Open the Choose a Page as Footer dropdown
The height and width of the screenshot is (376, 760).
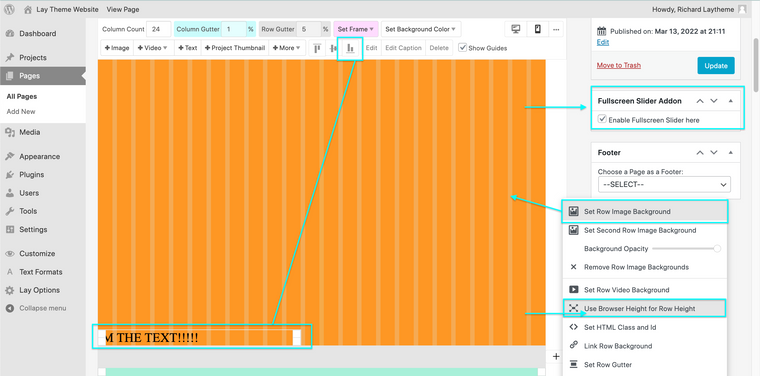664,185
